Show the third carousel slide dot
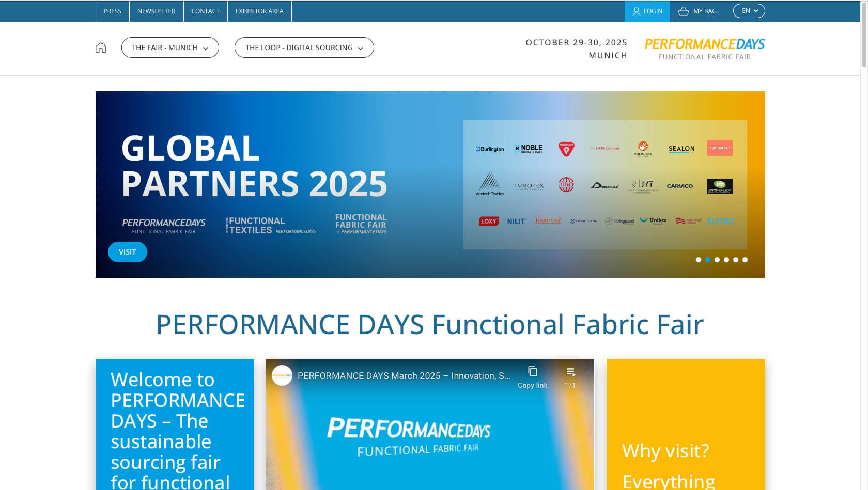The width and height of the screenshot is (868, 490). (x=717, y=260)
